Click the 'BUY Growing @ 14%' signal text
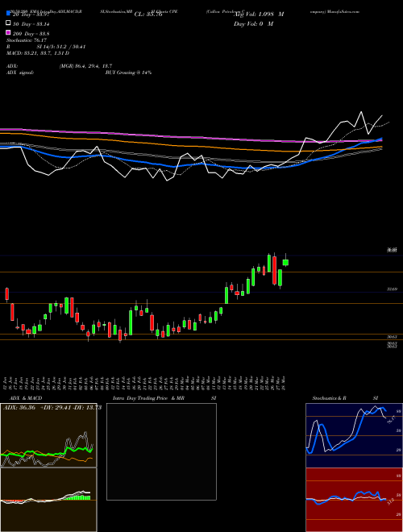 (128, 73)
